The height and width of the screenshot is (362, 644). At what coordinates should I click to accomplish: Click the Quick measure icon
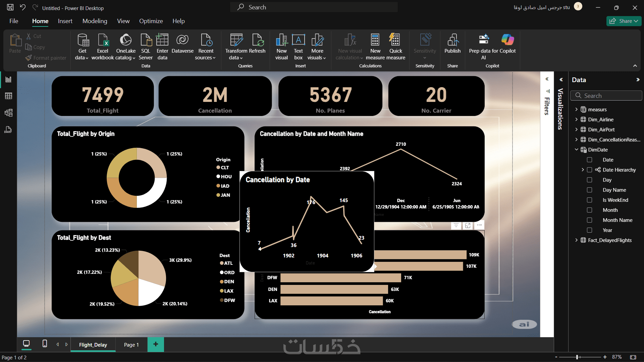pos(395,40)
